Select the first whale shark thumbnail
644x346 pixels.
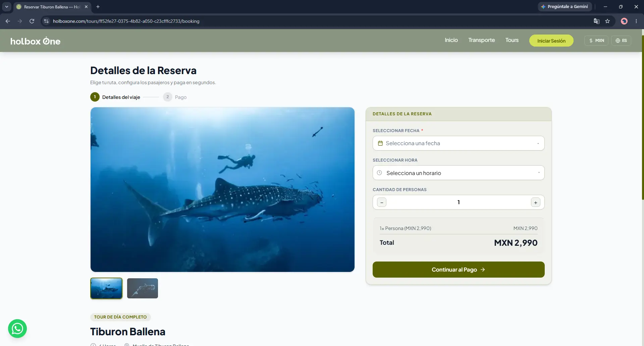point(106,288)
